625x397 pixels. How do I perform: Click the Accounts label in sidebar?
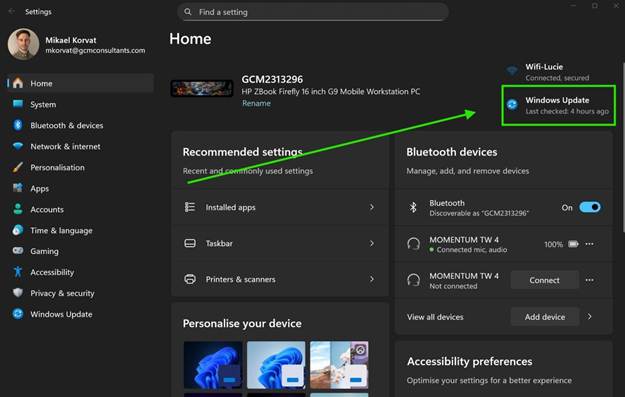pyautogui.click(x=47, y=209)
